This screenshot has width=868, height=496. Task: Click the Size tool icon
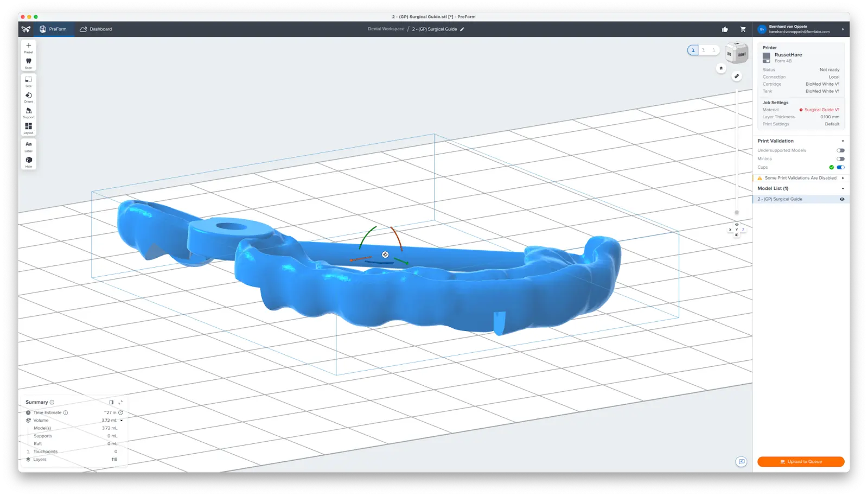tap(28, 80)
